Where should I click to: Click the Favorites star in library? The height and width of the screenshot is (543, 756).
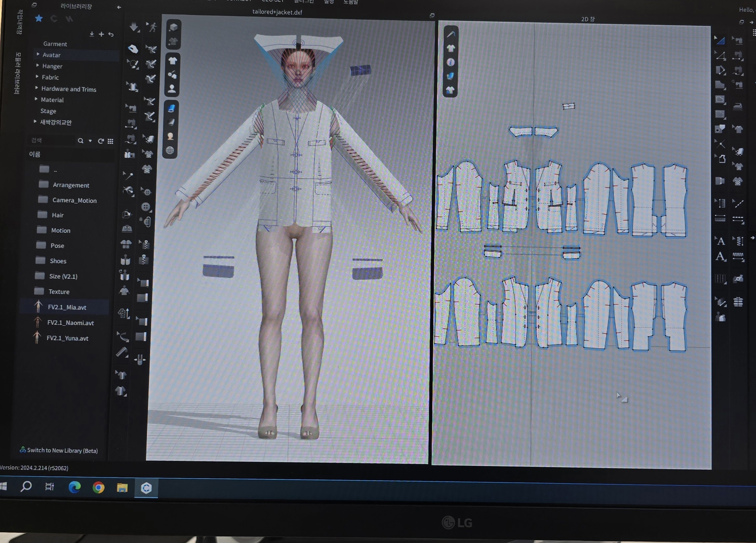[x=39, y=18]
